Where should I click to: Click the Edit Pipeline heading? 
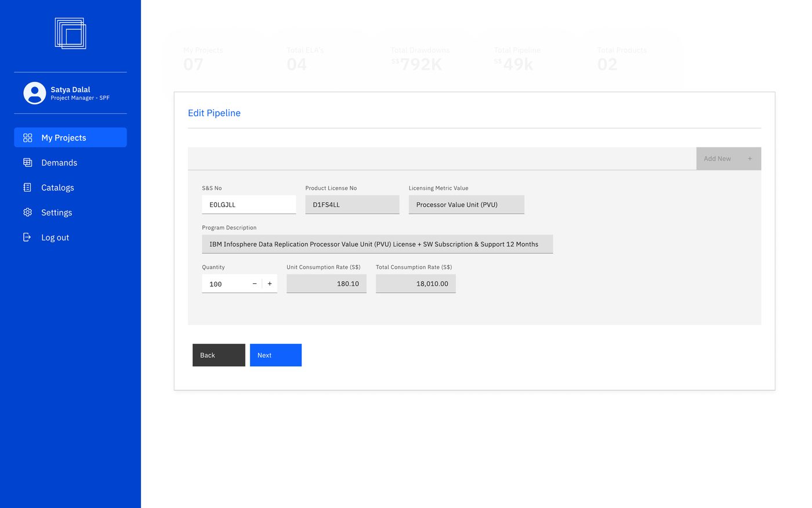pyautogui.click(x=214, y=113)
